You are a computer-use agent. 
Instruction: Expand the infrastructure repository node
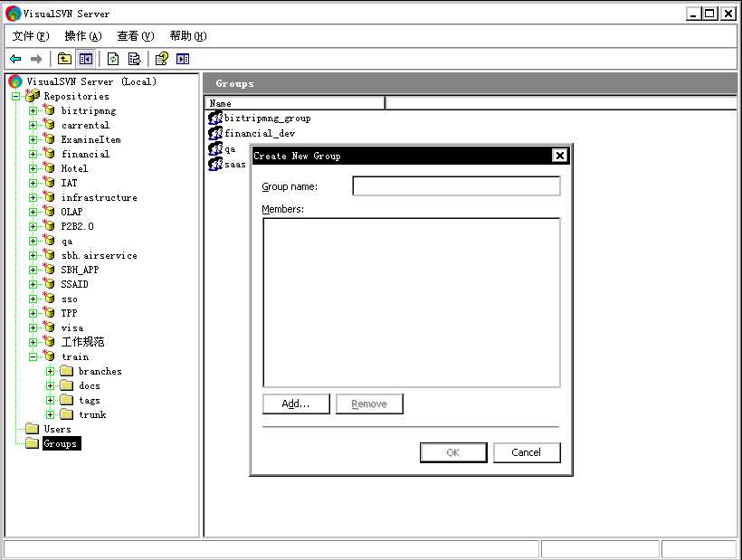pyautogui.click(x=33, y=198)
